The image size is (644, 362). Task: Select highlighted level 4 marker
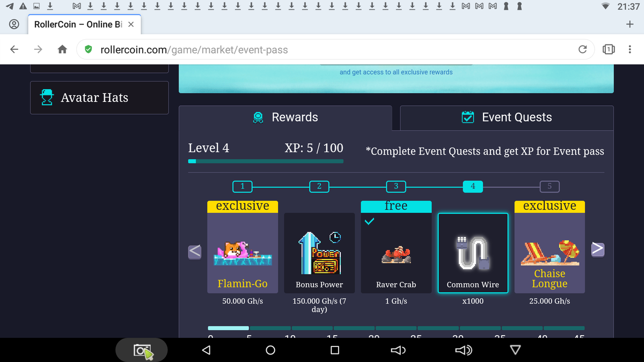tap(473, 186)
